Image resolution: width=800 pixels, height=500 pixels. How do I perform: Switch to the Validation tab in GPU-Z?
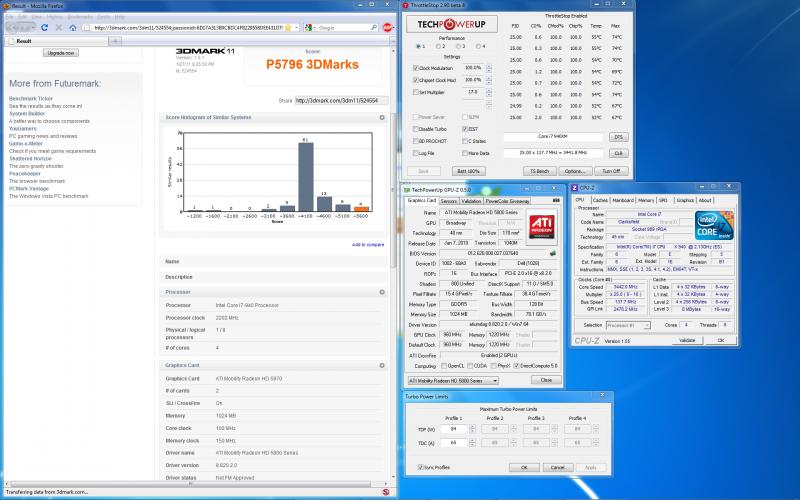471,201
